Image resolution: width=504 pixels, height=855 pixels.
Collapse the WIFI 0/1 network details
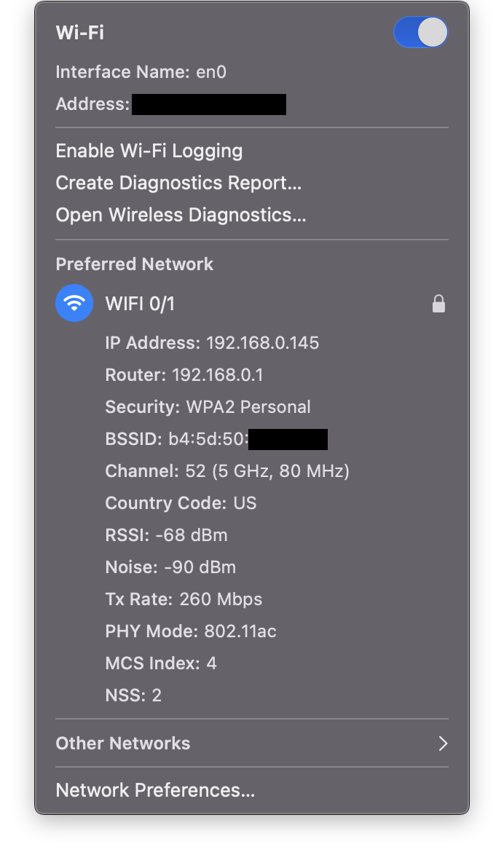tap(140, 304)
